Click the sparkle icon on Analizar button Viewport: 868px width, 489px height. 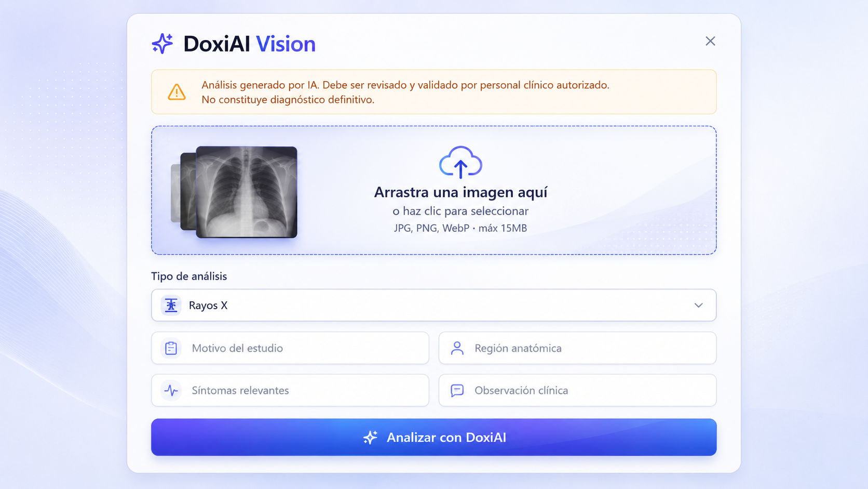[370, 438]
